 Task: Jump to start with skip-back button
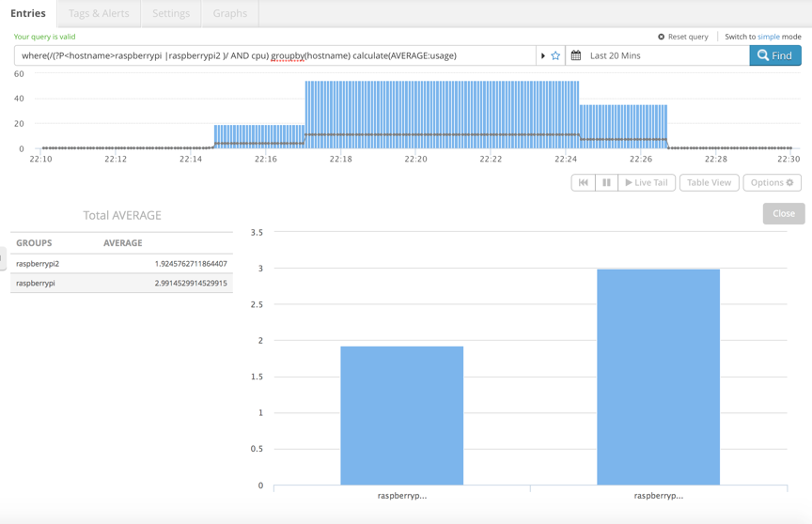(583, 183)
